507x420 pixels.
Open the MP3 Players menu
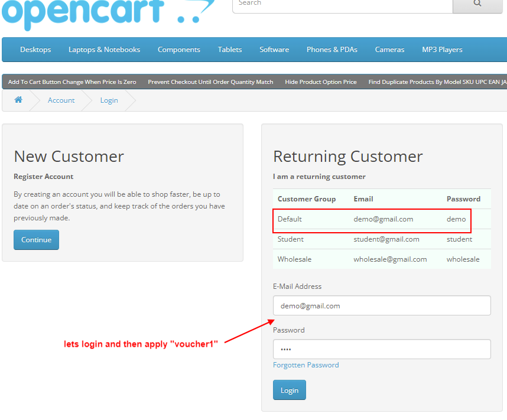(441, 50)
